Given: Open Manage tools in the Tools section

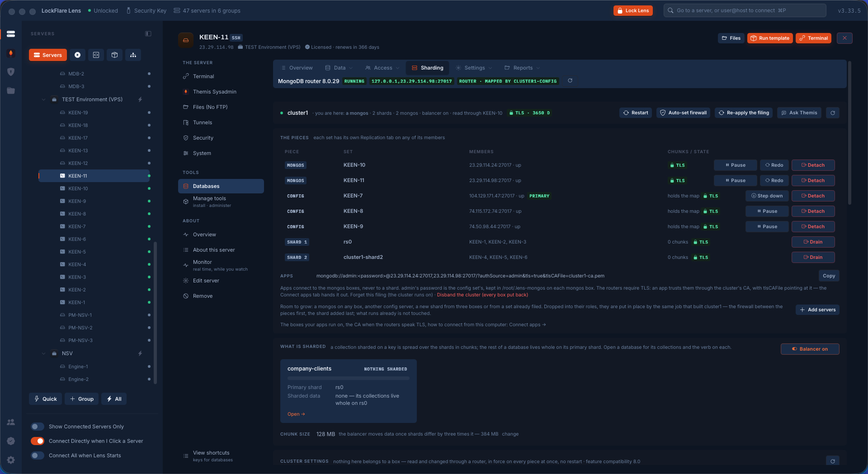Looking at the screenshot, I should click(221, 202).
